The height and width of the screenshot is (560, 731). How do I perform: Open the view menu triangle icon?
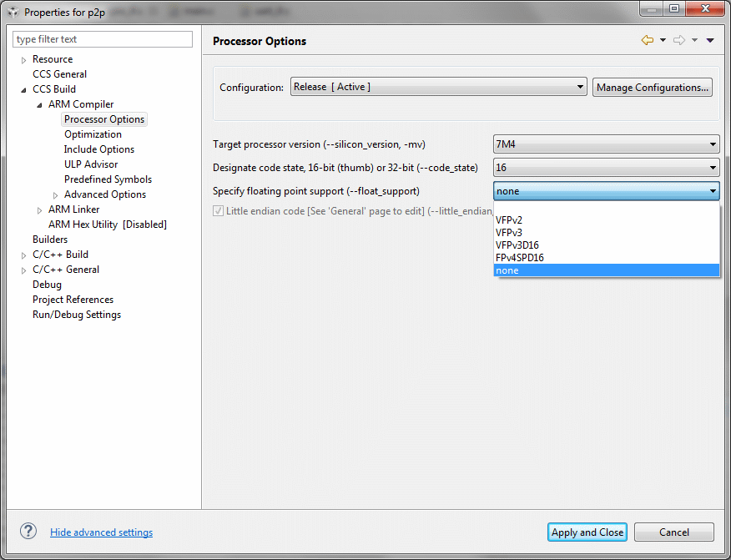coord(710,40)
